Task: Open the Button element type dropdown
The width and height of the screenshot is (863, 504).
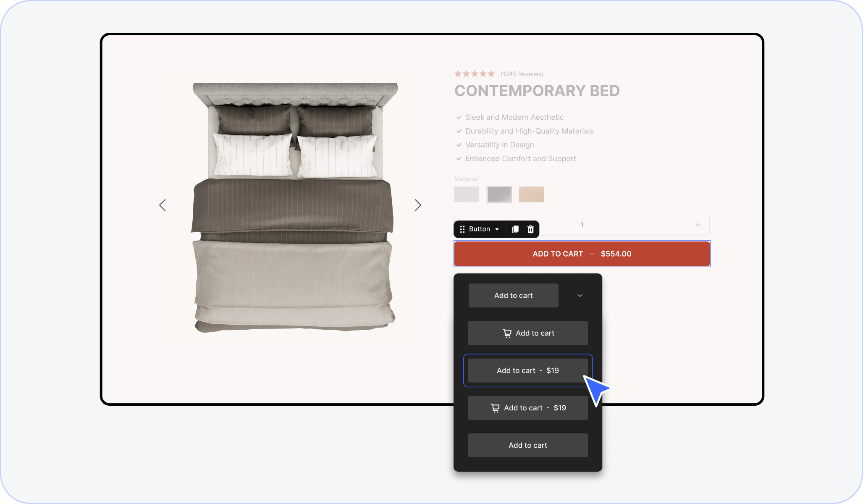Action: point(497,229)
